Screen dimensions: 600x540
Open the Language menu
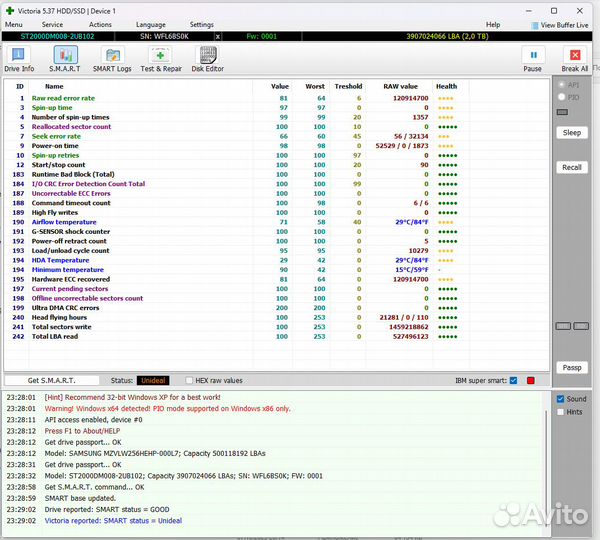(x=151, y=24)
